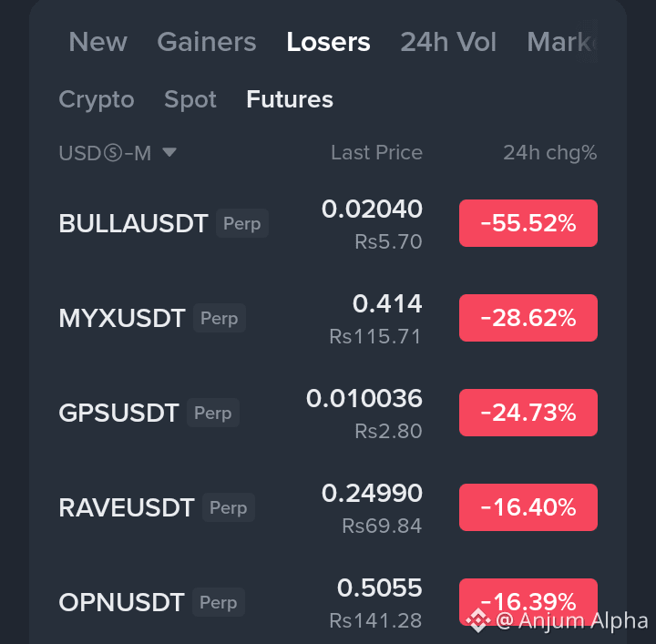Switch to the Gainers tab
The height and width of the screenshot is (644, 656).
click(x=206, y=42)
